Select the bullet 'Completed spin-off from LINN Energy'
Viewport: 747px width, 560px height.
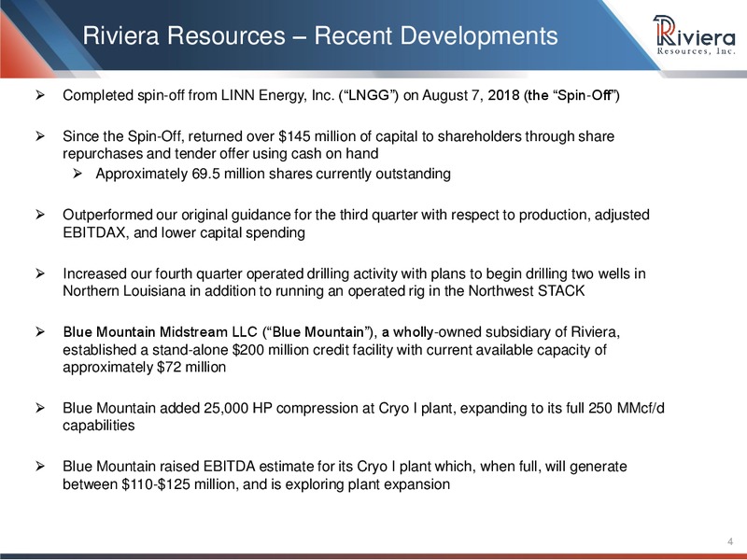341,95
